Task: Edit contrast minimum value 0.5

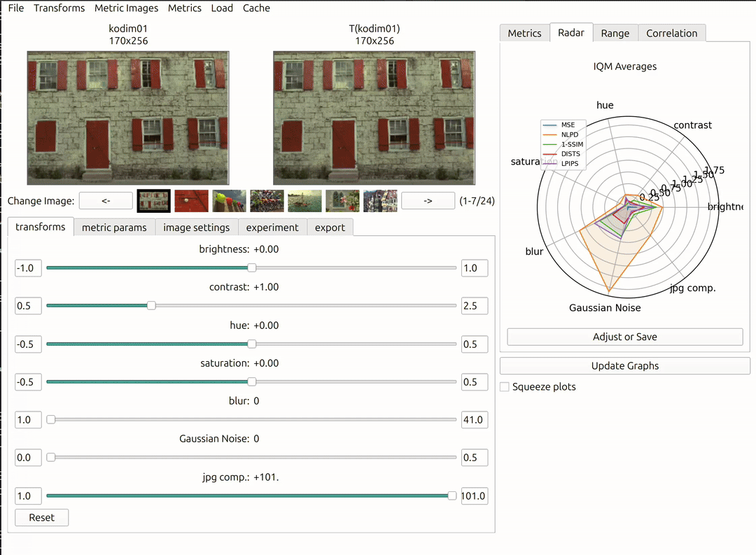Action: point(28,306)
